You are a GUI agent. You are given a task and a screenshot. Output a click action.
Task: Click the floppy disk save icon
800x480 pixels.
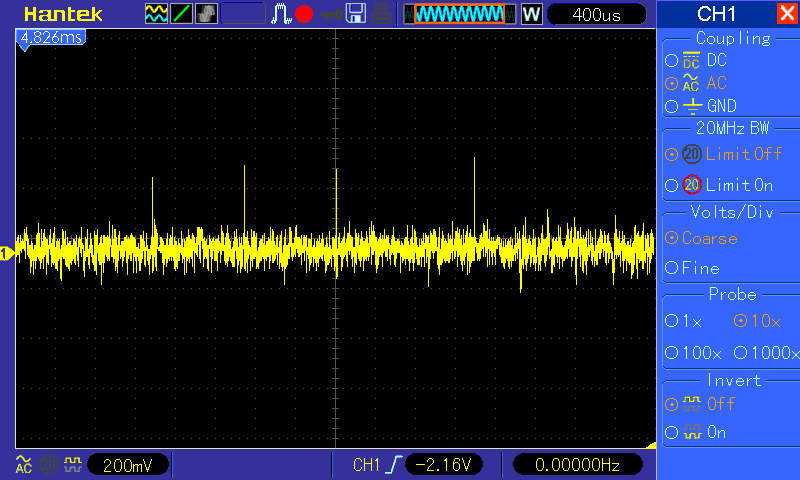[x=356, y=14]
